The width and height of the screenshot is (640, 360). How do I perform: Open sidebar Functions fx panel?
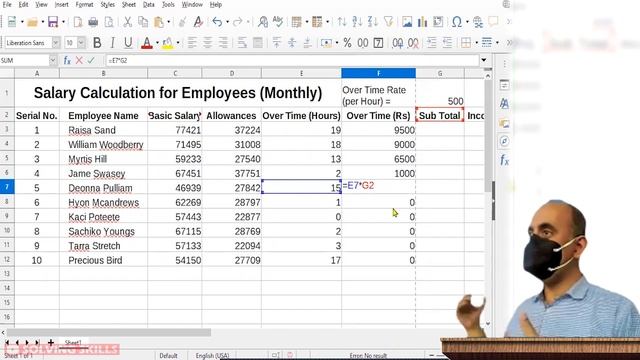(x=504, y=160)
